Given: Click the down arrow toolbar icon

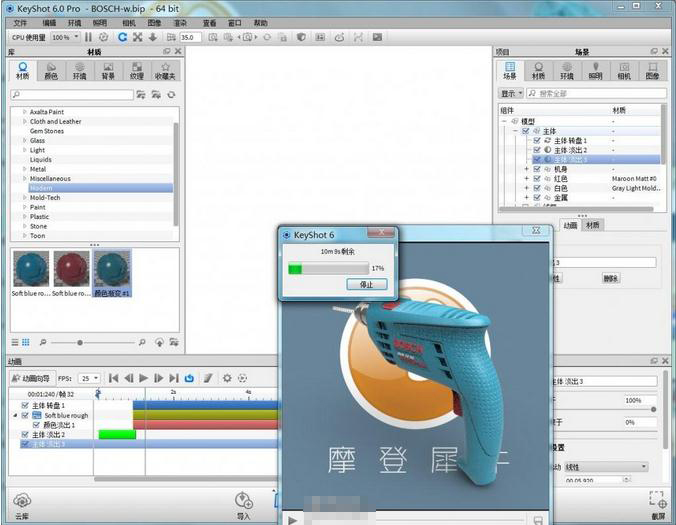Looking at the screenshot, I should (x=153, y=37).
